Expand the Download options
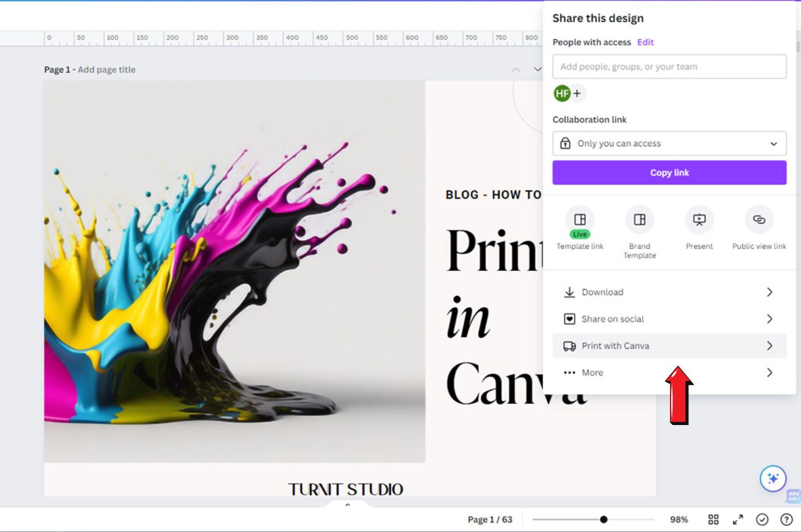The image size is (801, 532). point(669,292)
